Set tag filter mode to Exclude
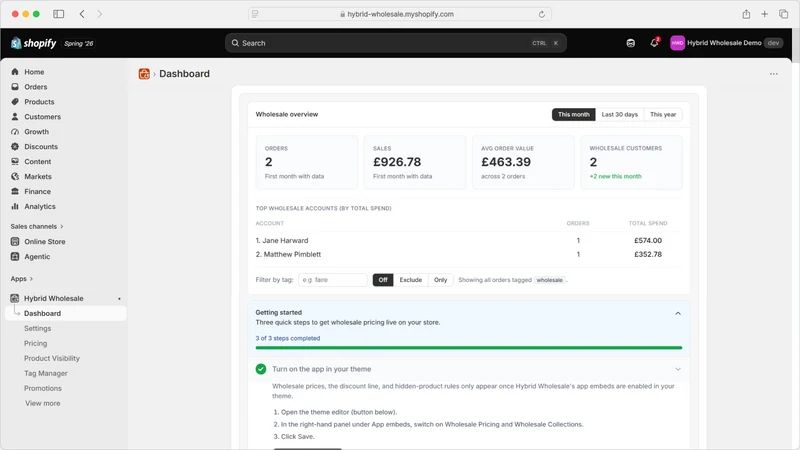 coord(410,280)
